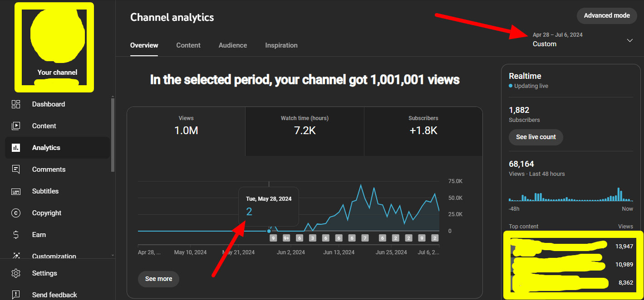Switch to the Content tab

188,45
